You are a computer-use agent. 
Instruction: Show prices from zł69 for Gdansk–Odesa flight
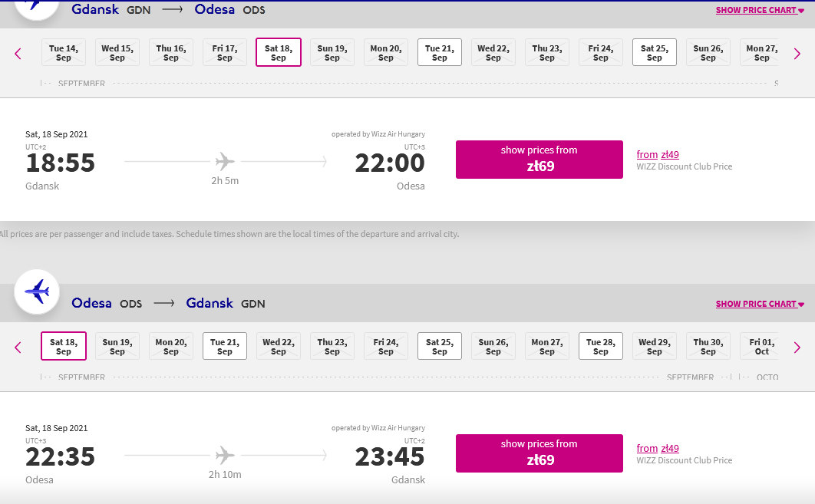(539, 160)
